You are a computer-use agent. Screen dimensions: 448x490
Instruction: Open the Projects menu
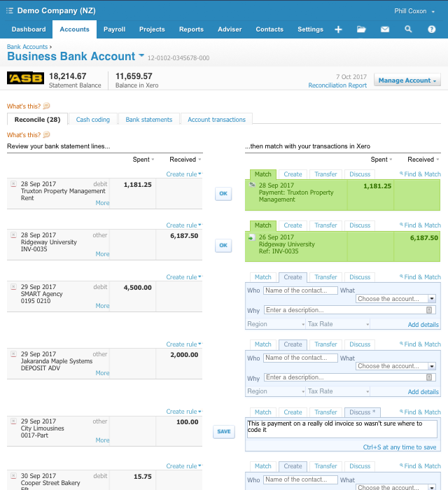[x=152, y=29]
